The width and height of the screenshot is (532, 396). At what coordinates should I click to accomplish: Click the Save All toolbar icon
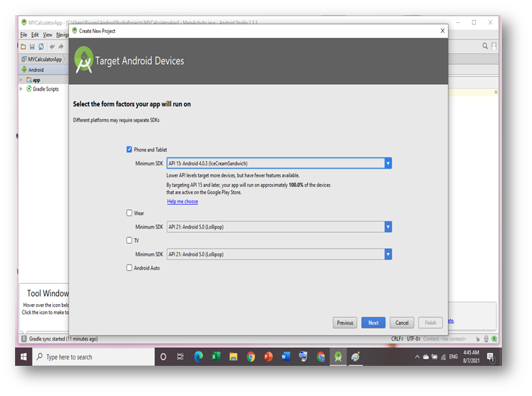[x=32, y=47]
